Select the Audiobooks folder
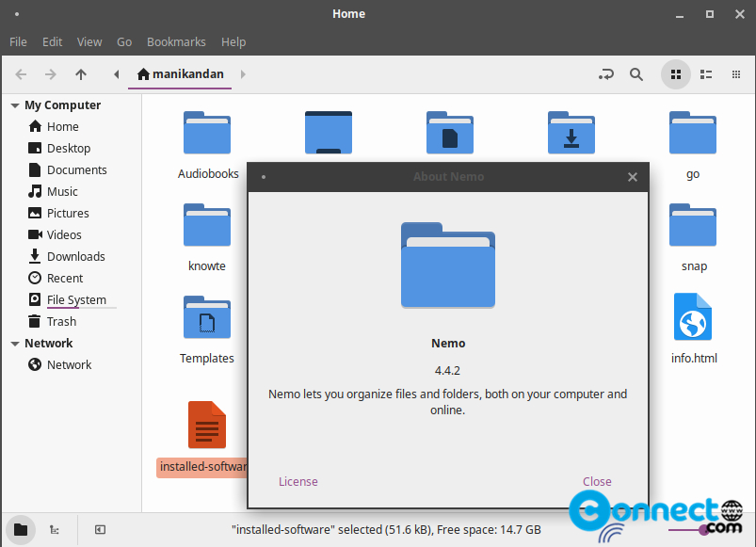 click(208, 146)
